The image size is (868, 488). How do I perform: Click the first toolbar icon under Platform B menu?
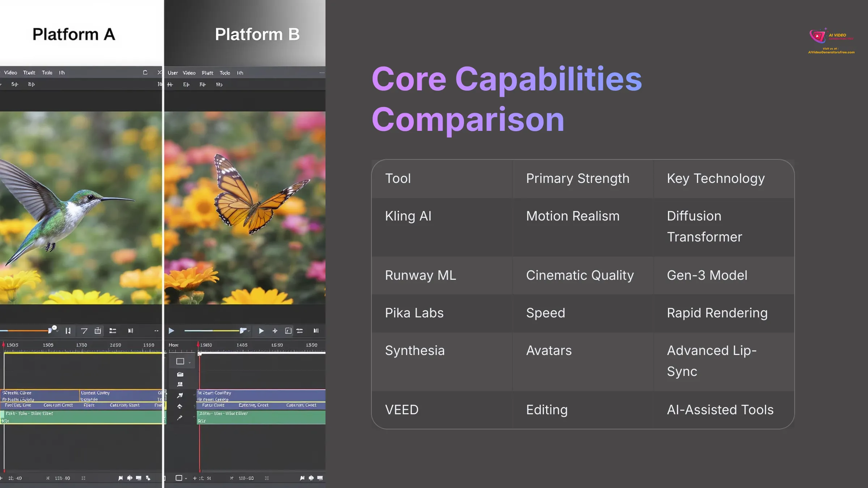[170, 85]
